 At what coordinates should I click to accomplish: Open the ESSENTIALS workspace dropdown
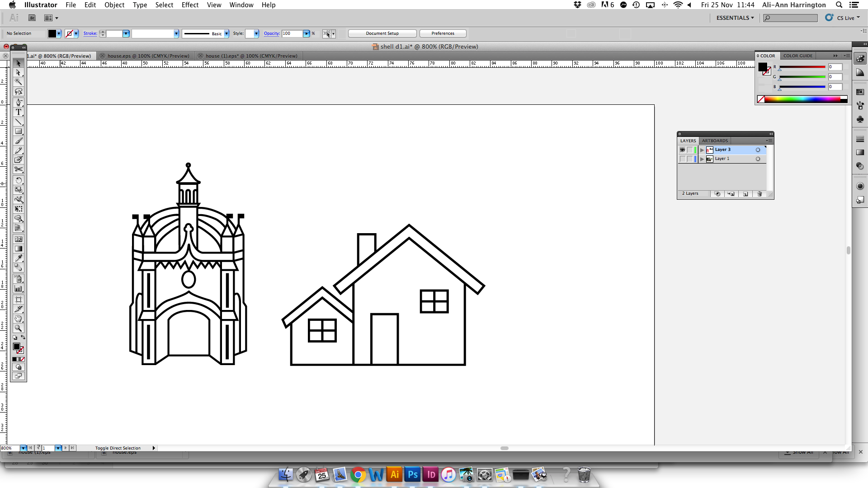(735, 18)
